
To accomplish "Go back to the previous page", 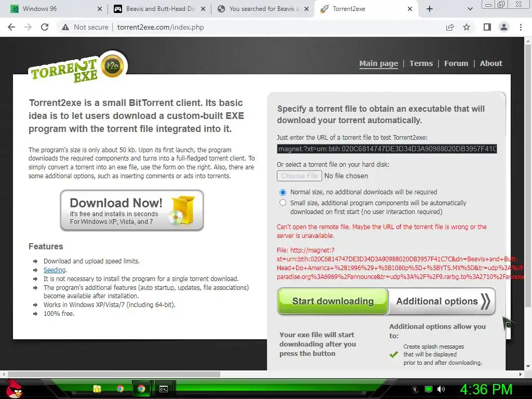I will tap(11, 27).
